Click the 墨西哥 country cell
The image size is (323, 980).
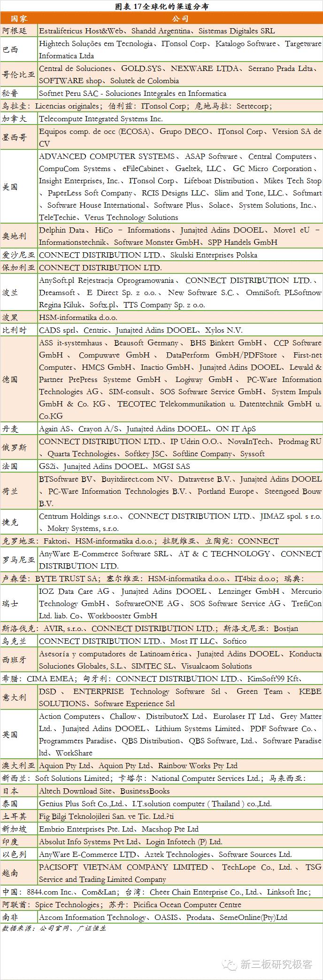[19, 137]
